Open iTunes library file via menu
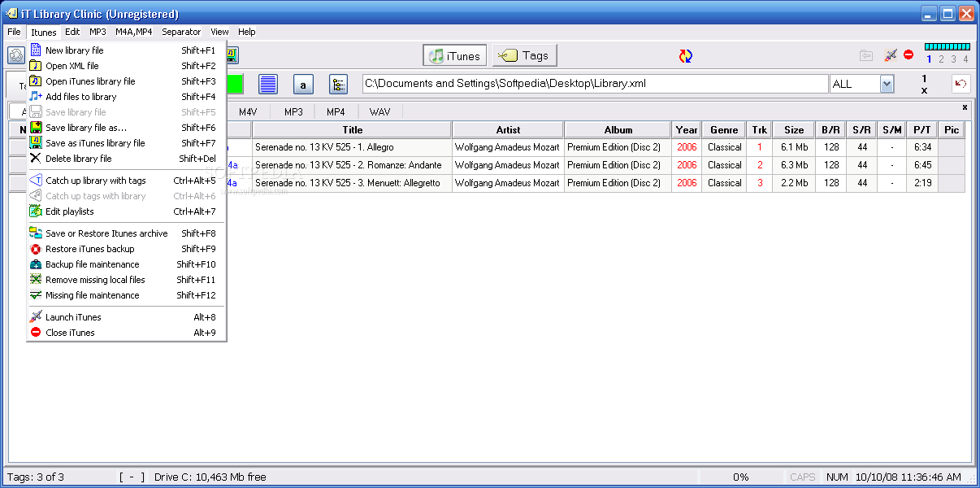Image resolution: width=980 pixels, height=488 pixels. point(126,81)
